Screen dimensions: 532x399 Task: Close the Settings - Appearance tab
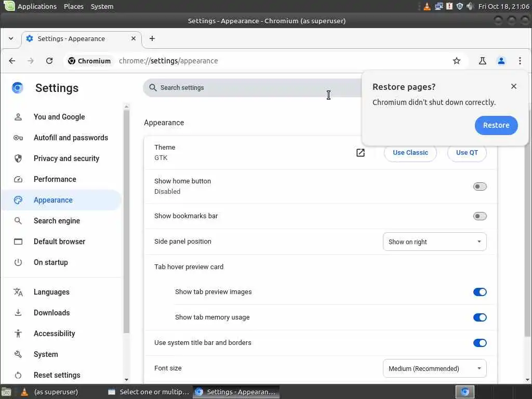(x=134, y=38)
